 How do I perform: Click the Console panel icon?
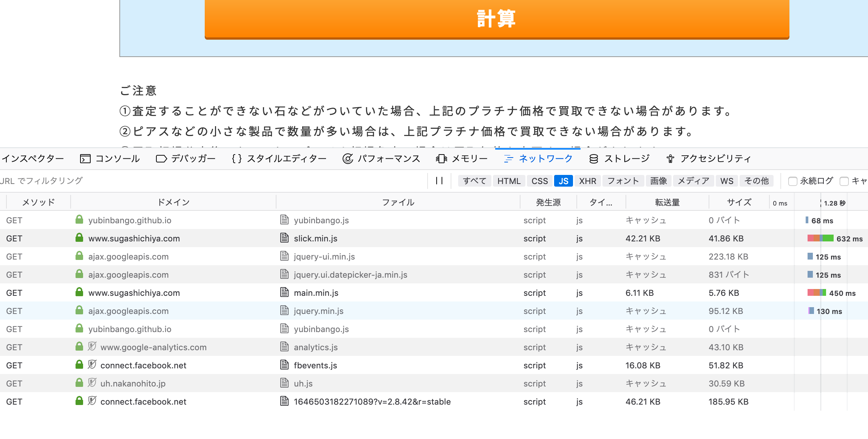[85, 159]
